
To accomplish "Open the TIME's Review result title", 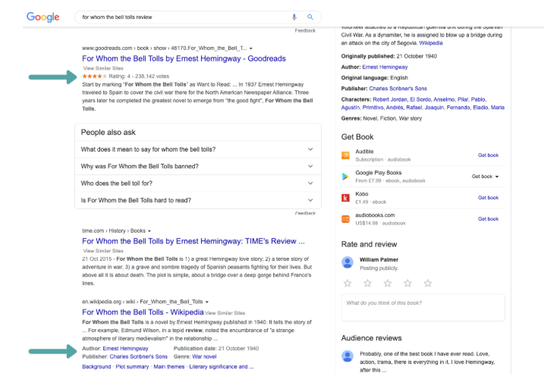I will [x=193, y=241].
